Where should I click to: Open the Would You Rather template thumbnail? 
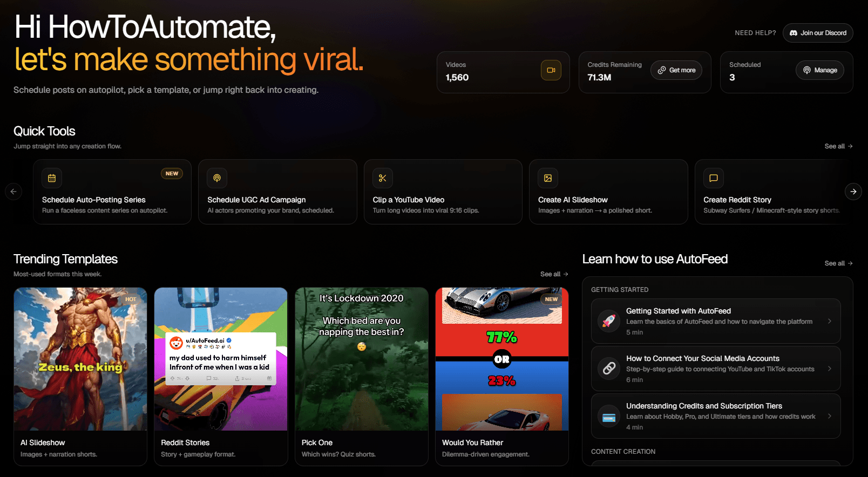click(x=502, y=359)
